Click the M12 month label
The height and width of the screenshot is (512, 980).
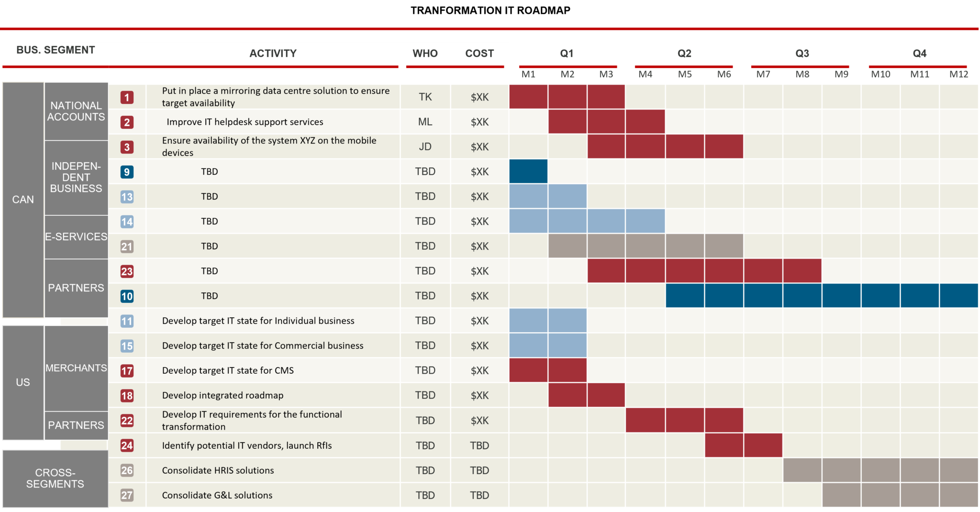(958, 74)
